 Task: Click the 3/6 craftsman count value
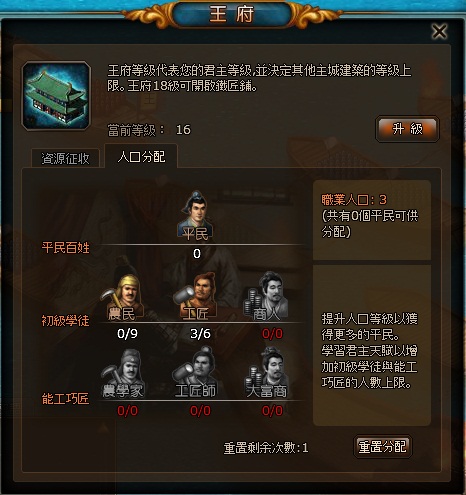tap(200, 334)
